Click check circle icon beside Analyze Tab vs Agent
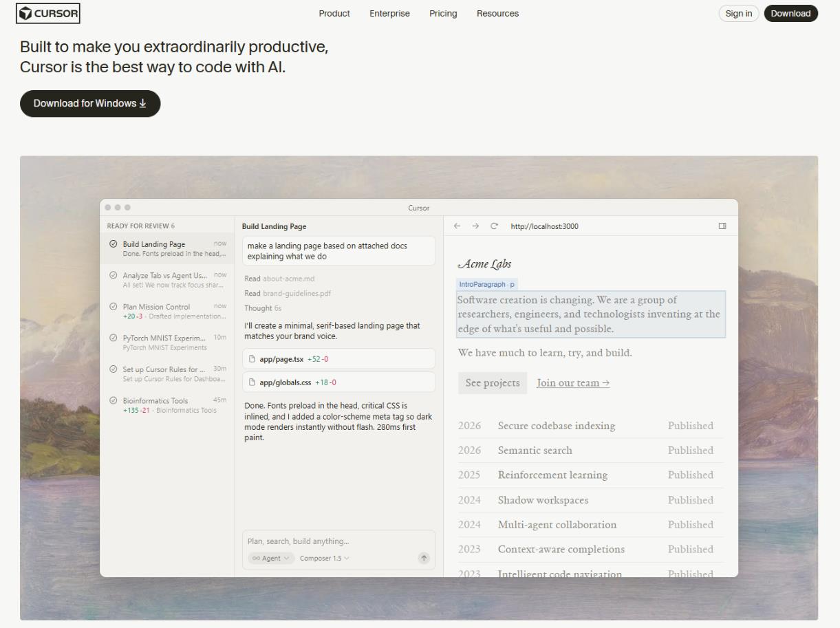The width and height of the screenshot is (840, 628). [x=113, y=275]
